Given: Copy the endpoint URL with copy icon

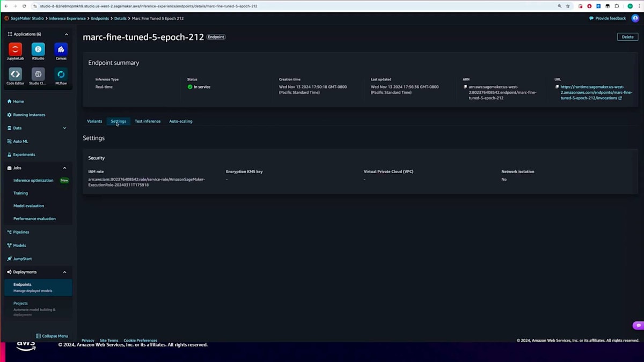Looking at the screenshot, I should (x=557, y=87).
